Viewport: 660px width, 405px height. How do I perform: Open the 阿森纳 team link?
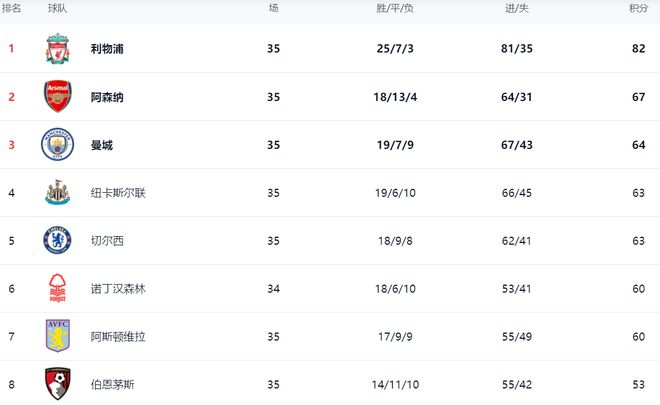pyautogui.click(x=107, y=97)
